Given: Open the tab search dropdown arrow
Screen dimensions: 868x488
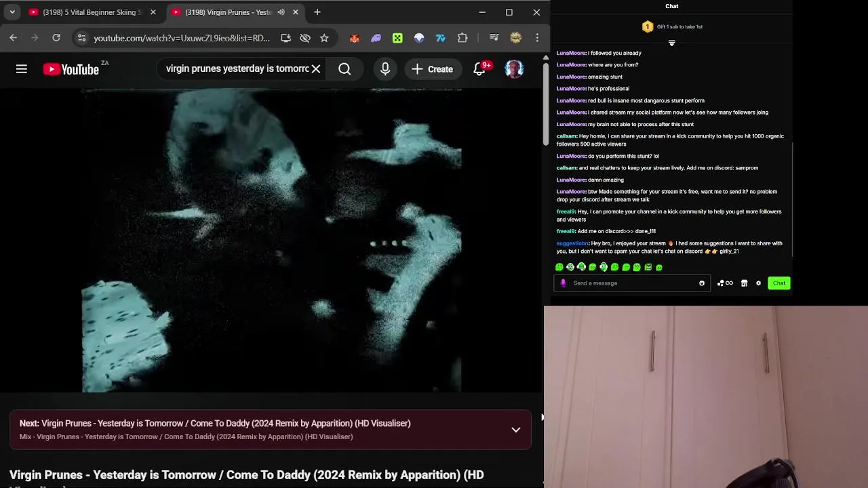Looking at the screenshot, I should click(12, 12).
